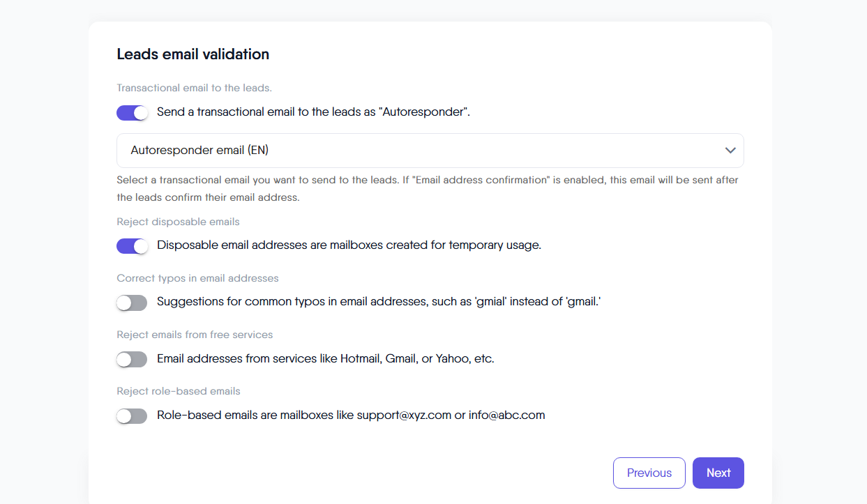This screenshot has height=504, width=867.
Task: Click the 'Reject disposable emails' section caption
Action: (178, 222)
